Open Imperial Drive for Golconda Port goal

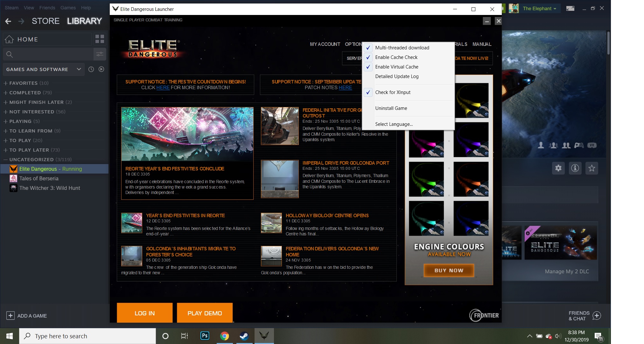(x=346, y=163)
